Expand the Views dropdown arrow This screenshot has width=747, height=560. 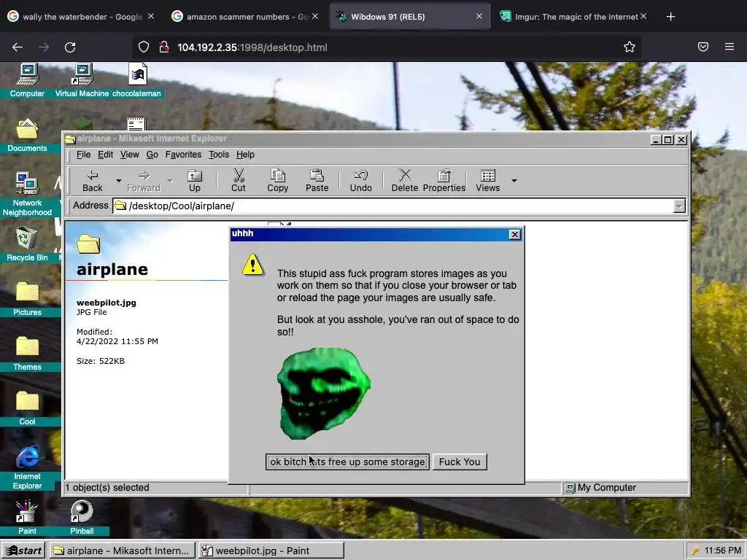(x=514, y=181)
